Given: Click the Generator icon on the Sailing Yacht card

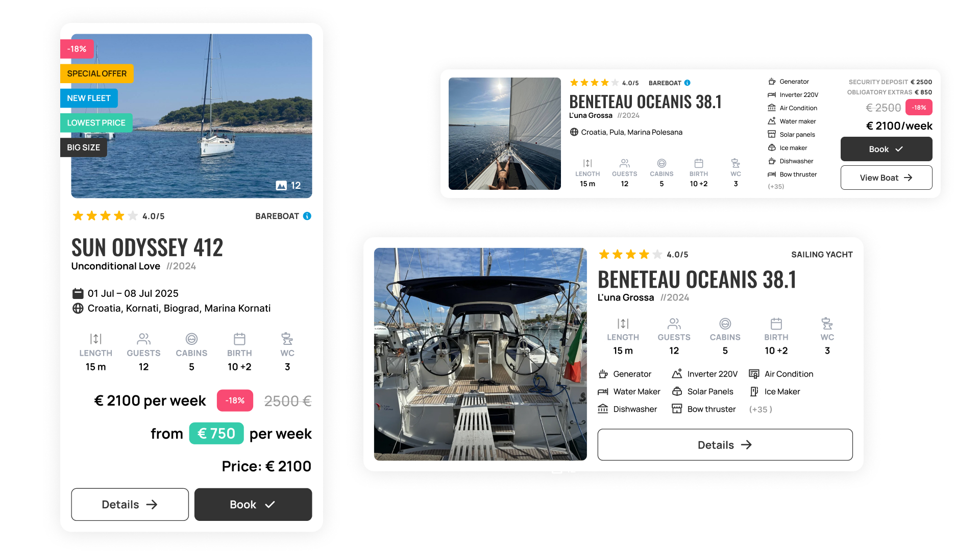Looking at the screenshot, I should click(x=603, y=374).
